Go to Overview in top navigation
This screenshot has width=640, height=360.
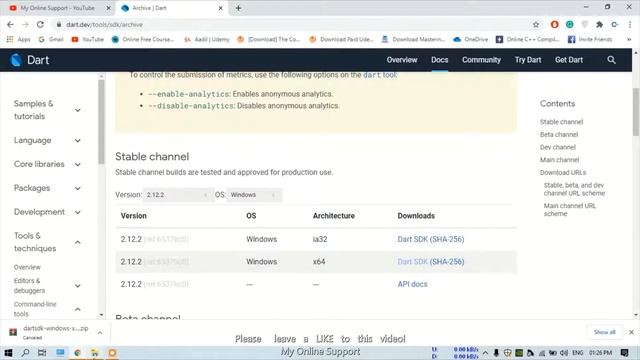tap(402, 60)
